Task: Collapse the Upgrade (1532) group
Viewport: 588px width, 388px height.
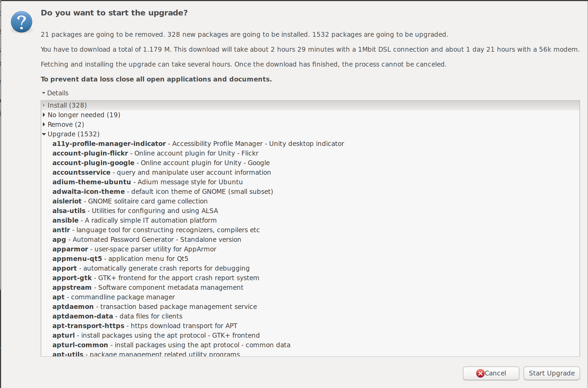Action: click(44, 134)
